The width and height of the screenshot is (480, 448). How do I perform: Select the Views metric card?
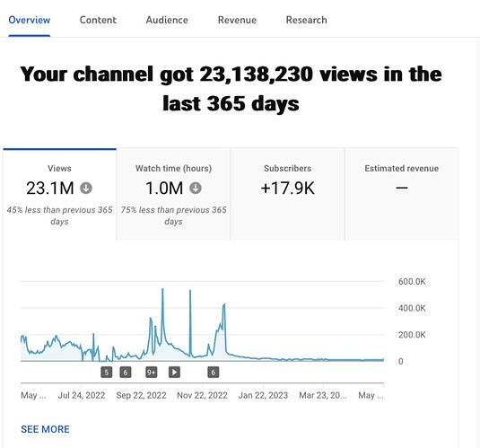[x=60, y=194]
